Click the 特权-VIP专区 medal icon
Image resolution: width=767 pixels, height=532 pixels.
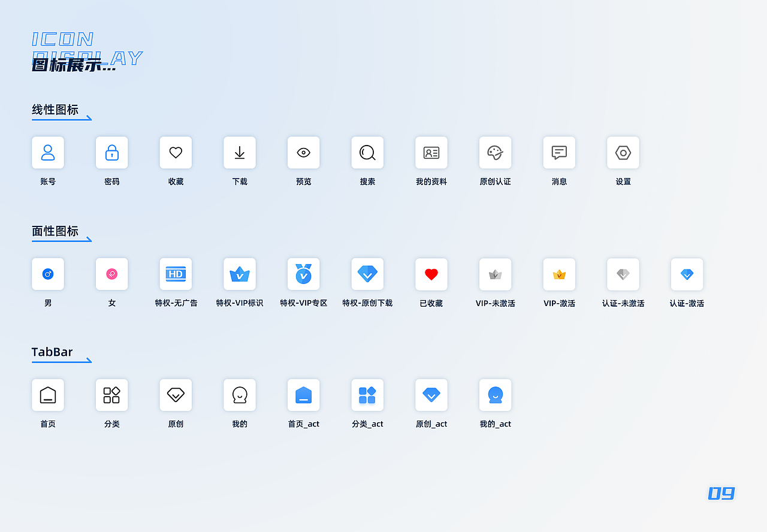pos(304,274)
